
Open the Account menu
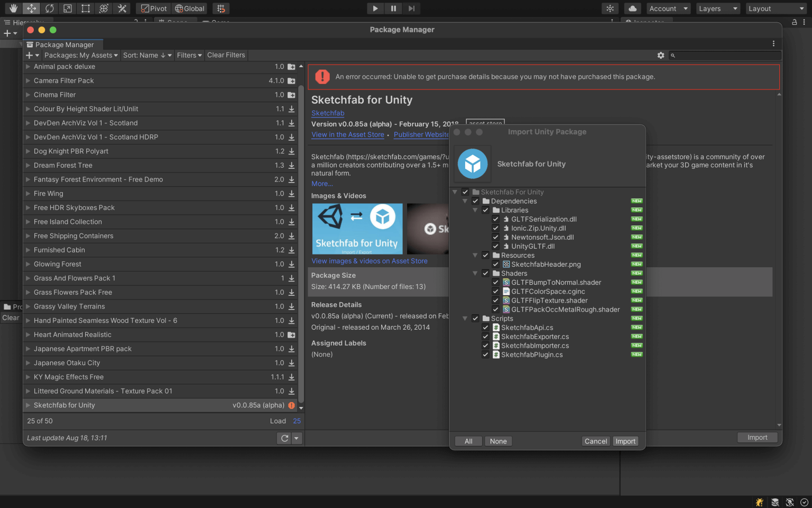[x=668, y=8]
